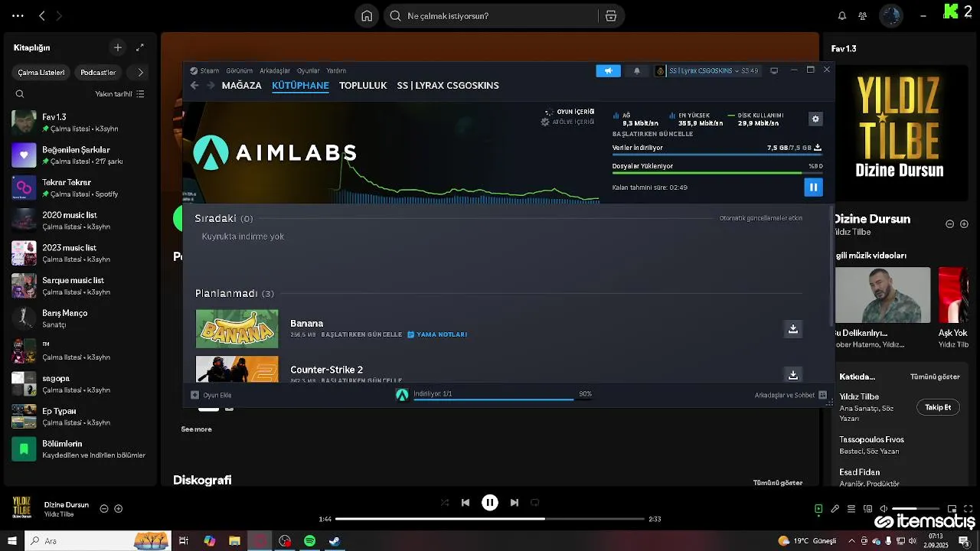Open Spotify lyrics microphone icon
The height and width of the screenshot is (551, 980).
point(835,509)
